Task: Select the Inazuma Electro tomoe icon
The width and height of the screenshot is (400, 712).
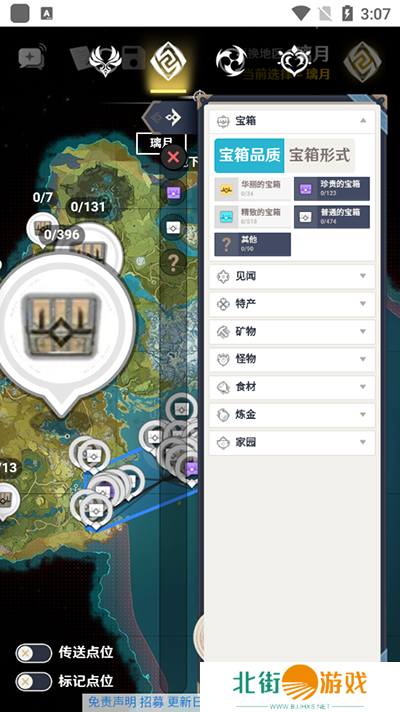Action: tap(231, 61)
